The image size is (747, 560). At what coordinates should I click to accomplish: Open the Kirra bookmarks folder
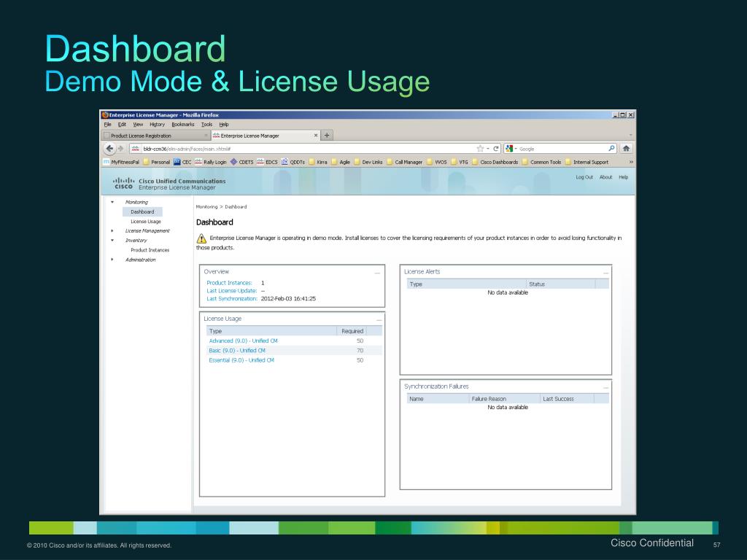pos(318,162)
